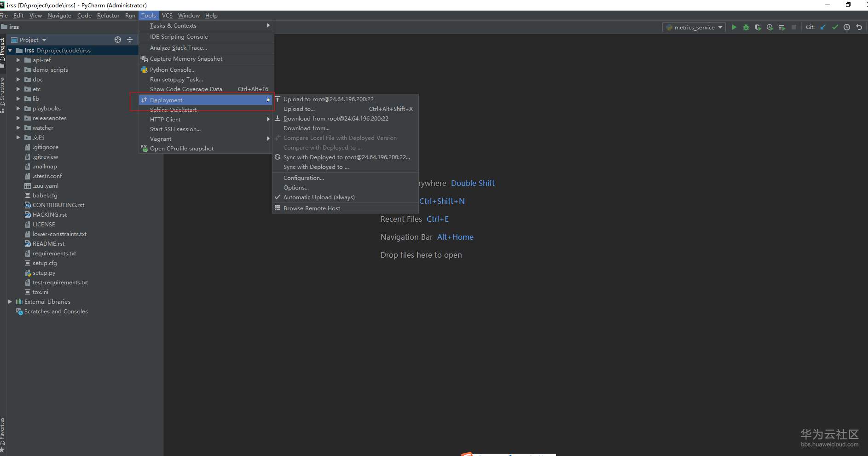Choose Download from... in Deployment submenu

point(345,128)
